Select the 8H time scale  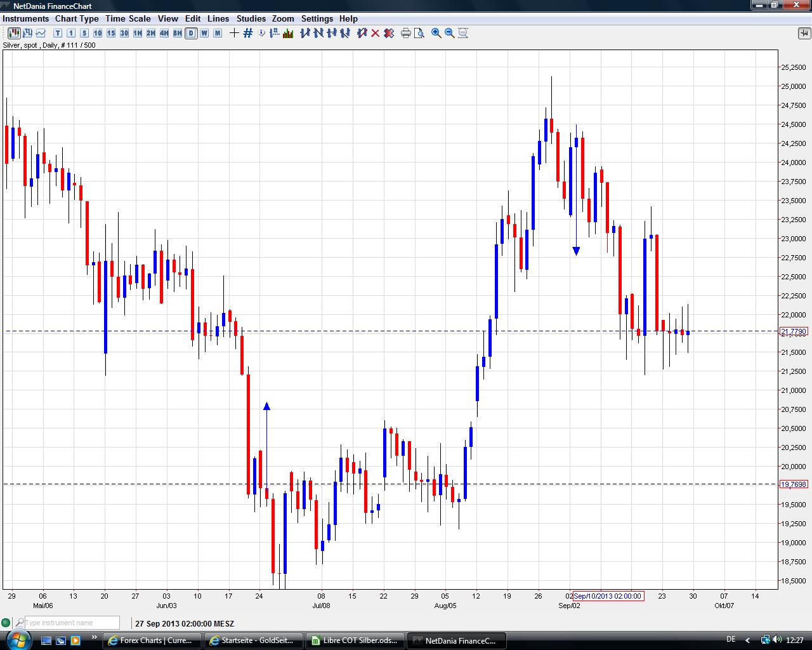click(x=178, y=33)
